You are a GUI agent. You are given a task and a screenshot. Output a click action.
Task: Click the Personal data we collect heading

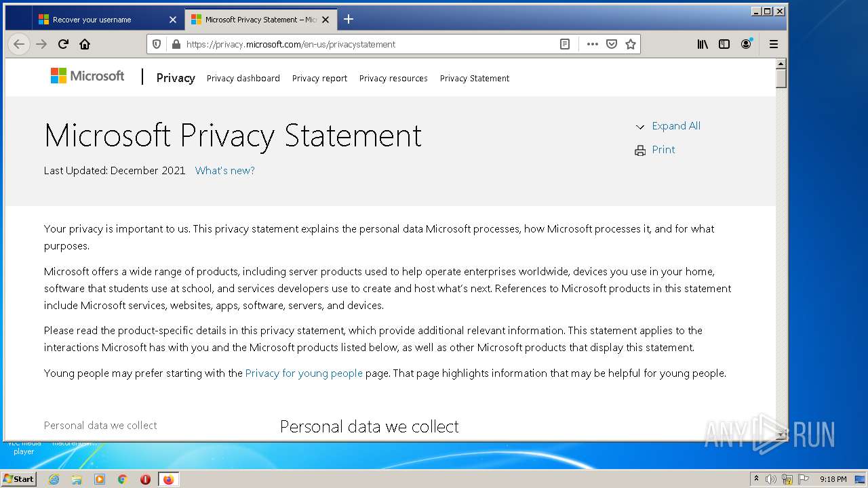[x=370, y=426]
